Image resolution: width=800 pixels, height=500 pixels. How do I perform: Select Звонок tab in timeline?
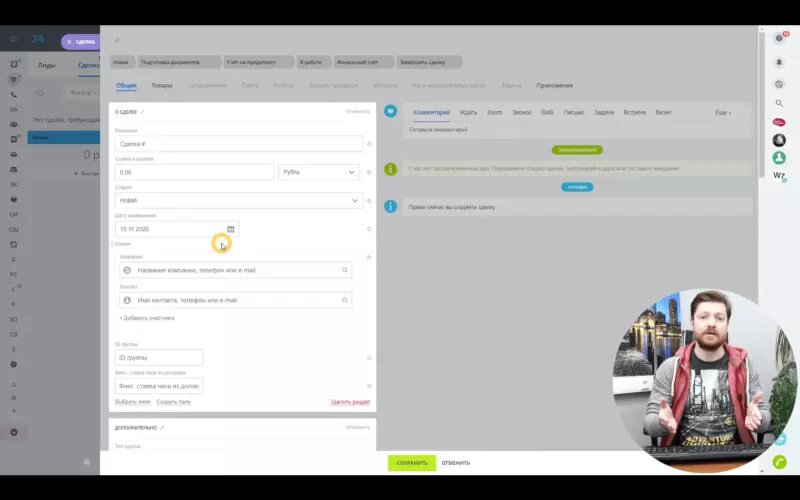click(521, 112)
